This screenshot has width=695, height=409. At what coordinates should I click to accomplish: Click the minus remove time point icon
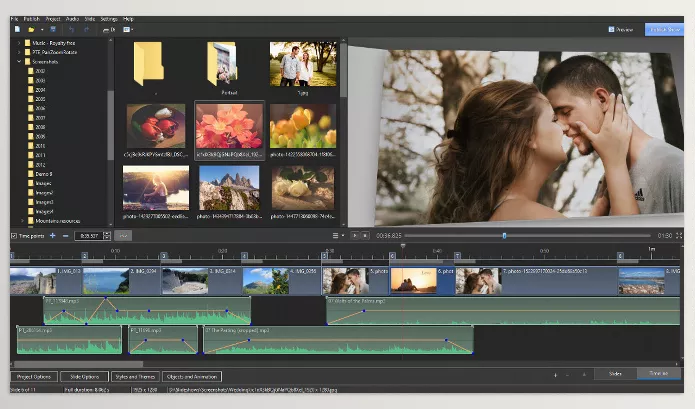point(66,236)
